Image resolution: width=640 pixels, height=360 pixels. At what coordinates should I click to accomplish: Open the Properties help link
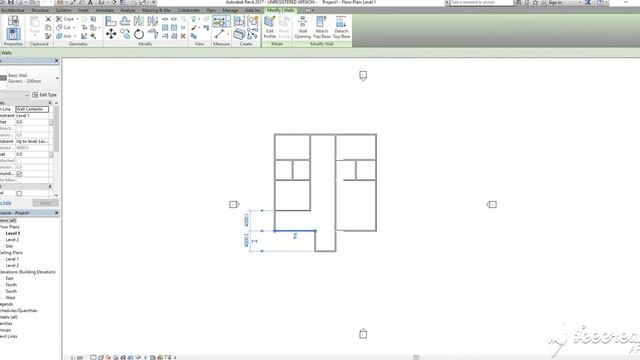click(6, 203)
